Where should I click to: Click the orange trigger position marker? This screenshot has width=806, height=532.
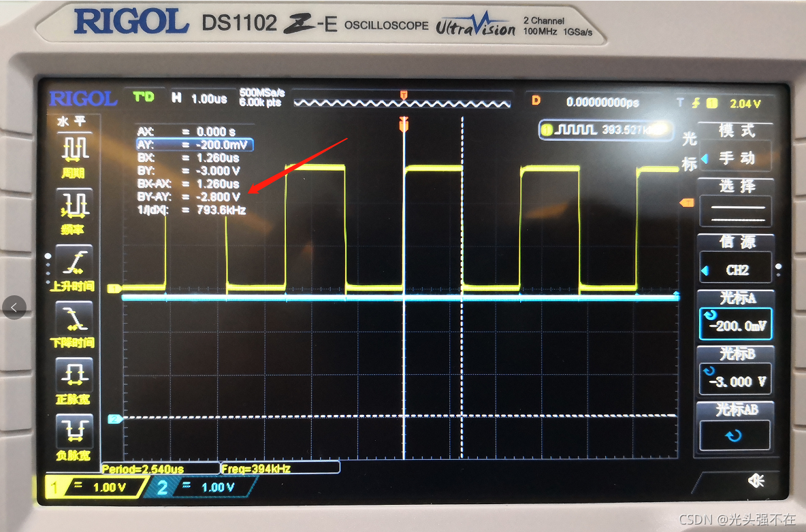point(404,124)
